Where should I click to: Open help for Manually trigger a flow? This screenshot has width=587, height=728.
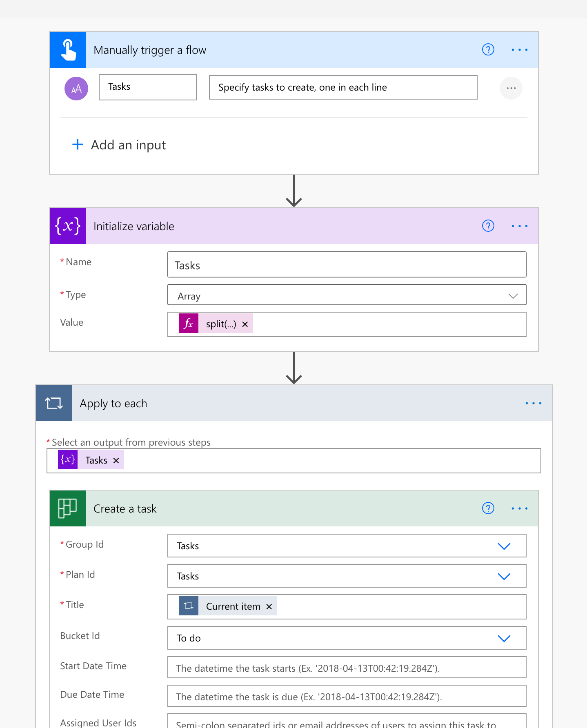click(x=488, y=50)
